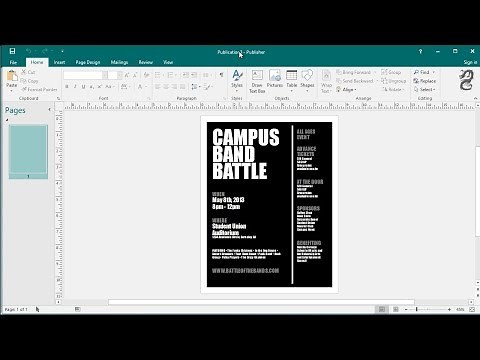Click the Shapes button
The height and width of the screenshot is (360, 480).
tap(307, 80)
